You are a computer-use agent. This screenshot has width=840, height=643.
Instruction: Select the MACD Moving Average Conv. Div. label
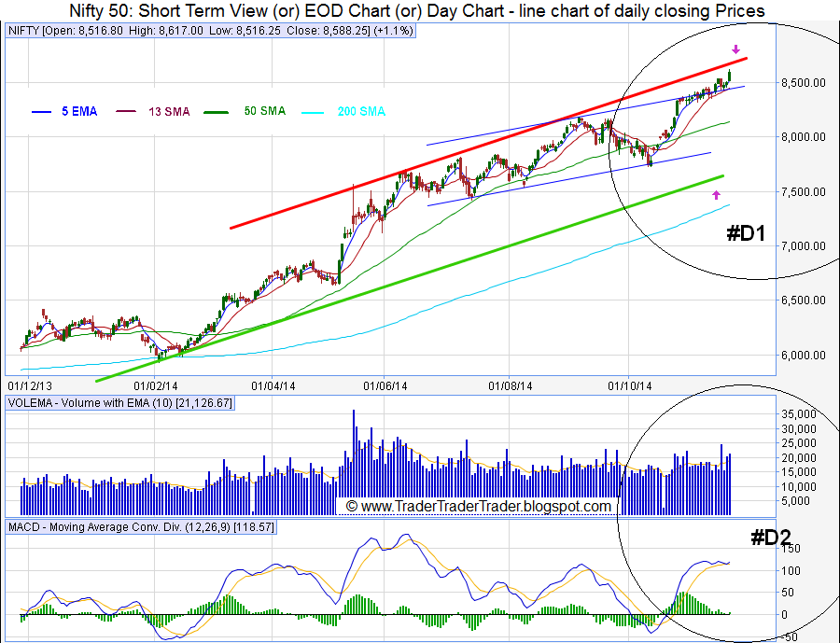pyautogui.click(x=142, y=527)
